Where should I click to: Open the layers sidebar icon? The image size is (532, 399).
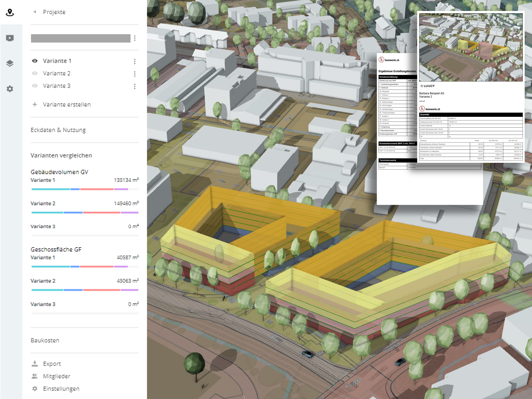click(10, 64)
